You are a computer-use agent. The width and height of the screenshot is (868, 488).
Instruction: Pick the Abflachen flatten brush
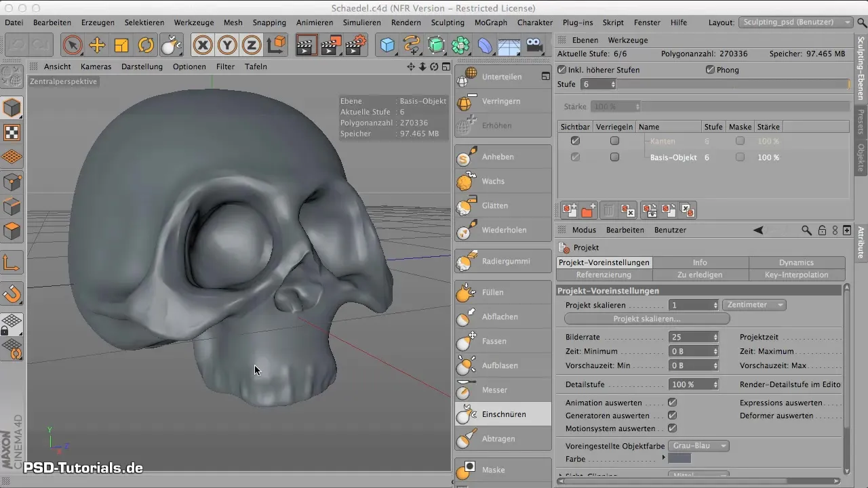click(503, 317)
